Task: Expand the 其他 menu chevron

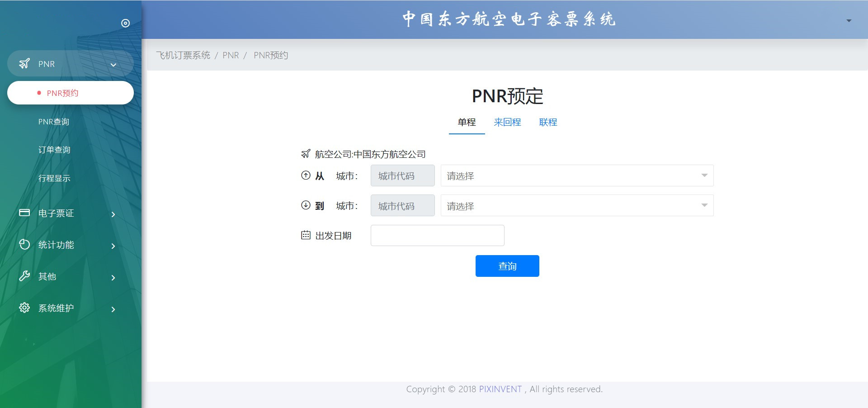Action: click(113, 277)
